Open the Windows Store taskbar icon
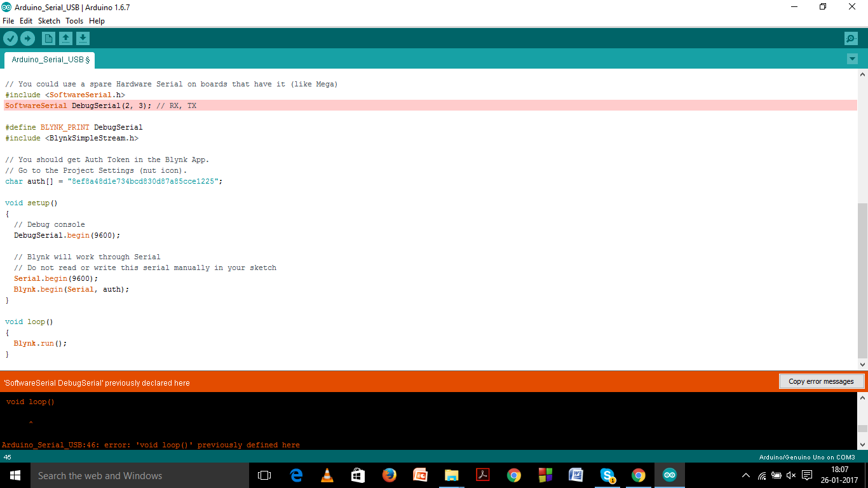This screenshot has width=868, height=488. [x=358, y=475]
